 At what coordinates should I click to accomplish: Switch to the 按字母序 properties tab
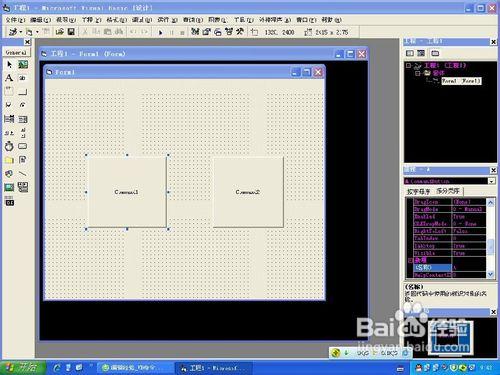[418, 192]
